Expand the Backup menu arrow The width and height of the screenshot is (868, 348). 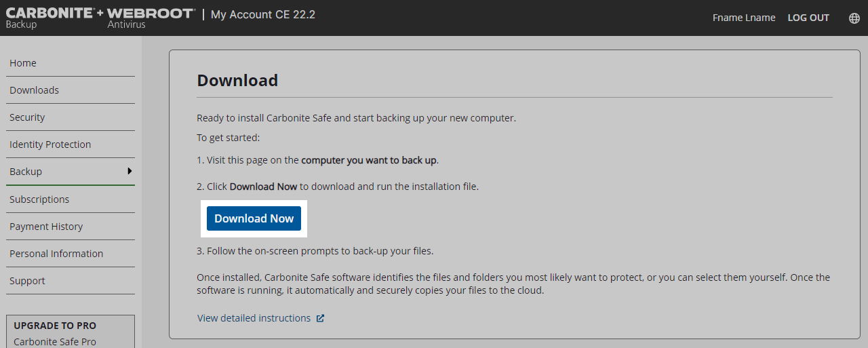tap(130, 171)
